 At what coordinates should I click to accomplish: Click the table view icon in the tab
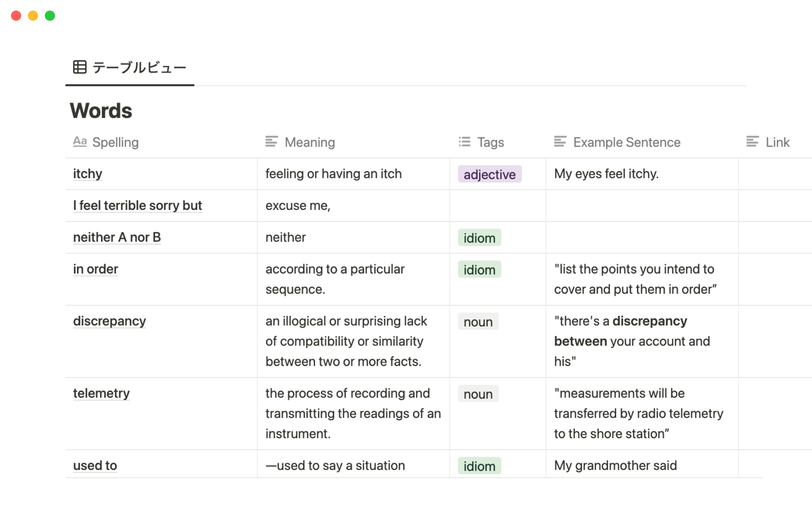pyautogui.click(x=80, y=67)
